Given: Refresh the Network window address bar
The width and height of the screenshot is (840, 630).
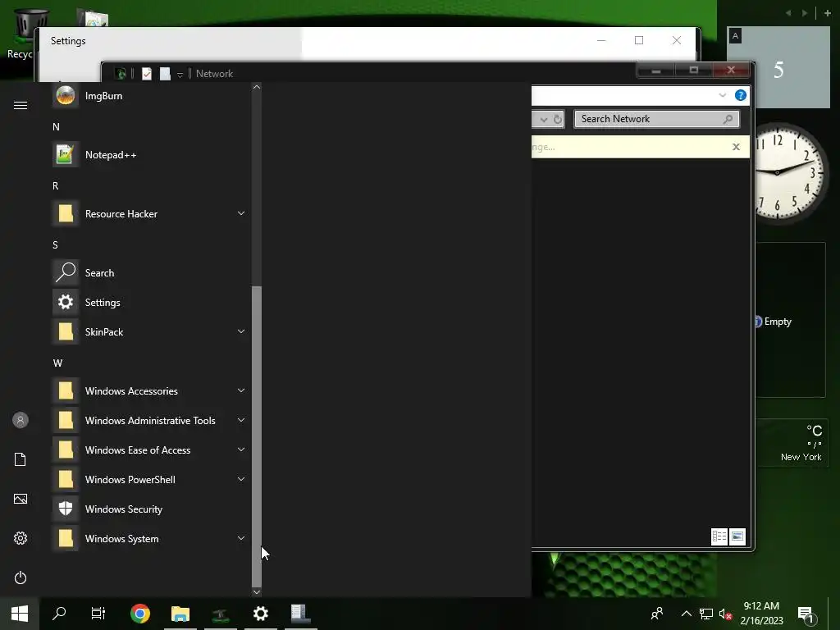Looking at the screenshot, I should 558,119.
